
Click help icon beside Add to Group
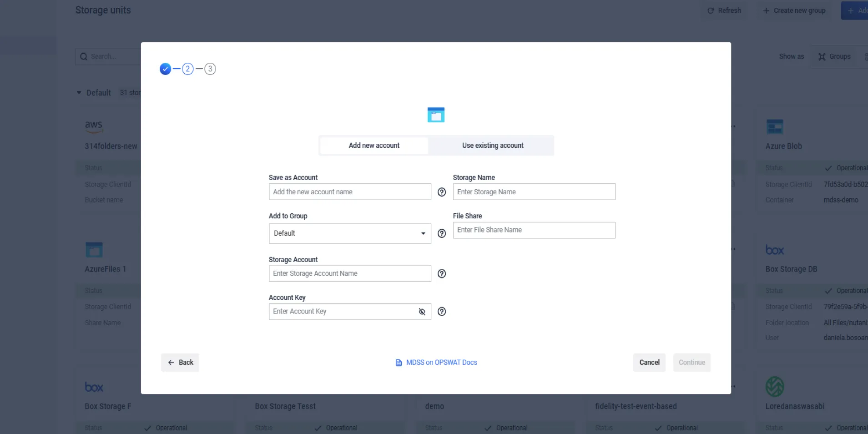(441, 233)
